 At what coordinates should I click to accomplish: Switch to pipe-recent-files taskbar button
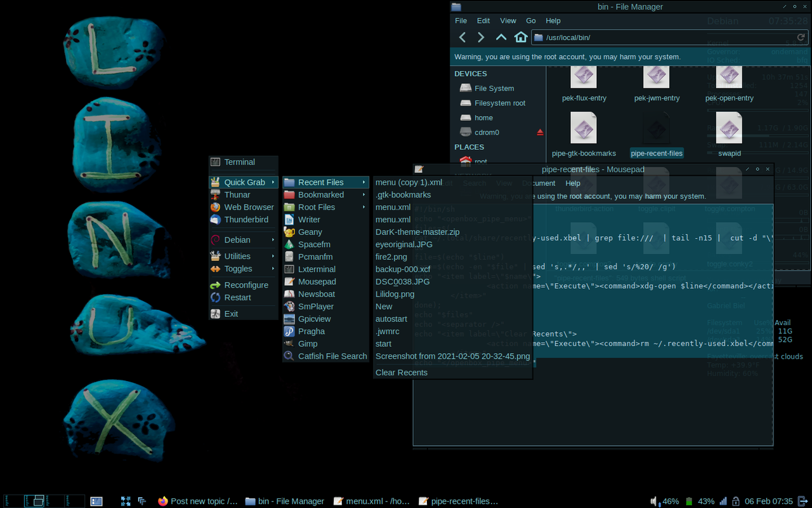click(459, 501)
